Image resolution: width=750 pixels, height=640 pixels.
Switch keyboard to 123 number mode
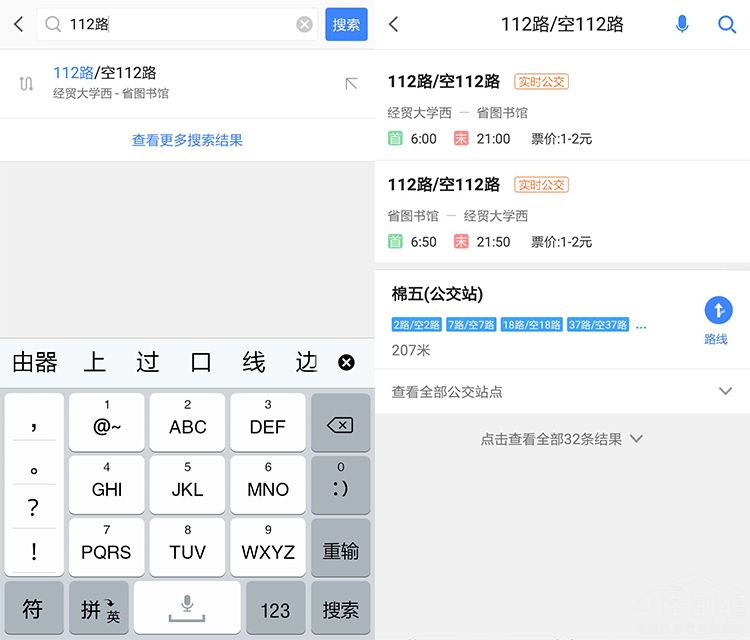(x=275, y=609)
